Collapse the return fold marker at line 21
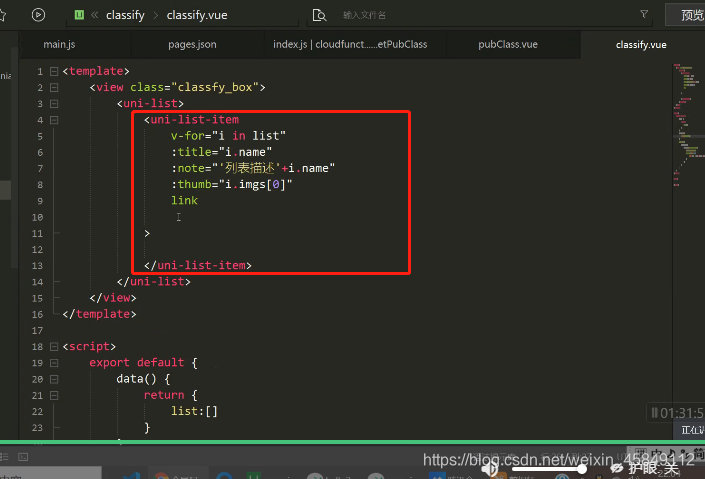The width and height of the screenshot is (705, 479). pos(54,395)
